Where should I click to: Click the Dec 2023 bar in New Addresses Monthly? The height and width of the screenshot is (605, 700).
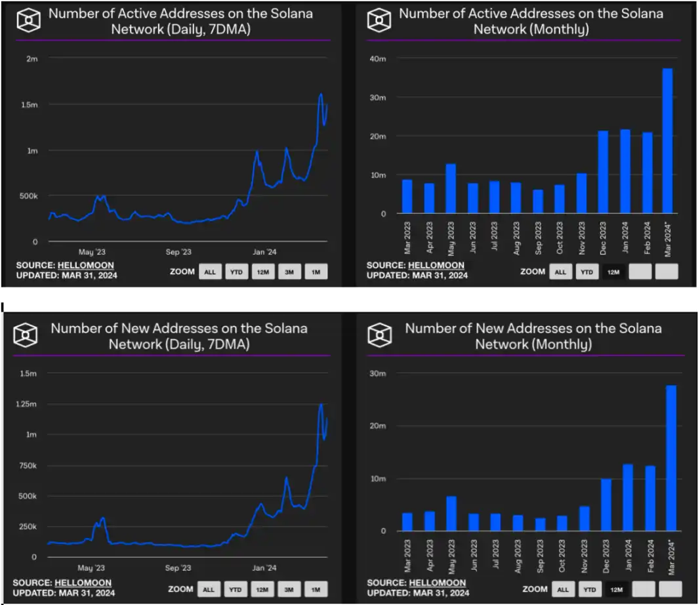(x=606, y=505)
